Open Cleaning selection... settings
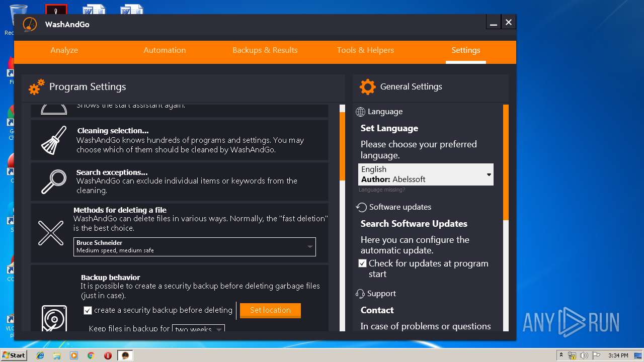The image size is (644, 362). (x=180, y=140)
